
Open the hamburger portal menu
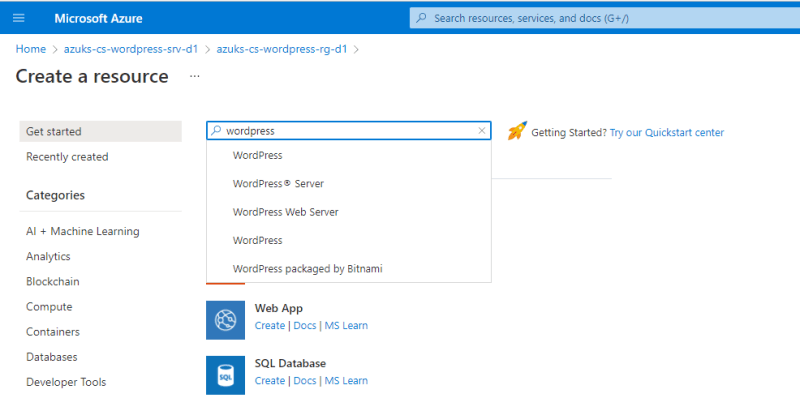[18, 18]
